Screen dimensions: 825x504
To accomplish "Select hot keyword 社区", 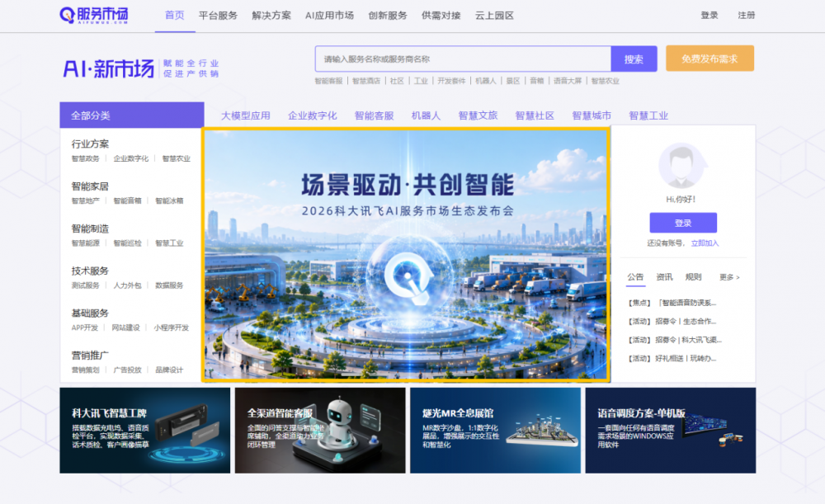I will click(x=397, y=81).
